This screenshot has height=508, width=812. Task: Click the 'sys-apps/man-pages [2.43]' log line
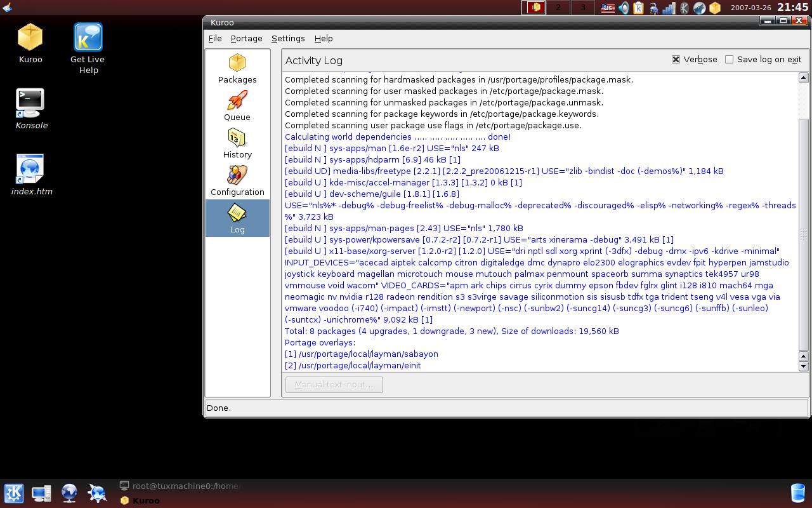pos(404,229)
